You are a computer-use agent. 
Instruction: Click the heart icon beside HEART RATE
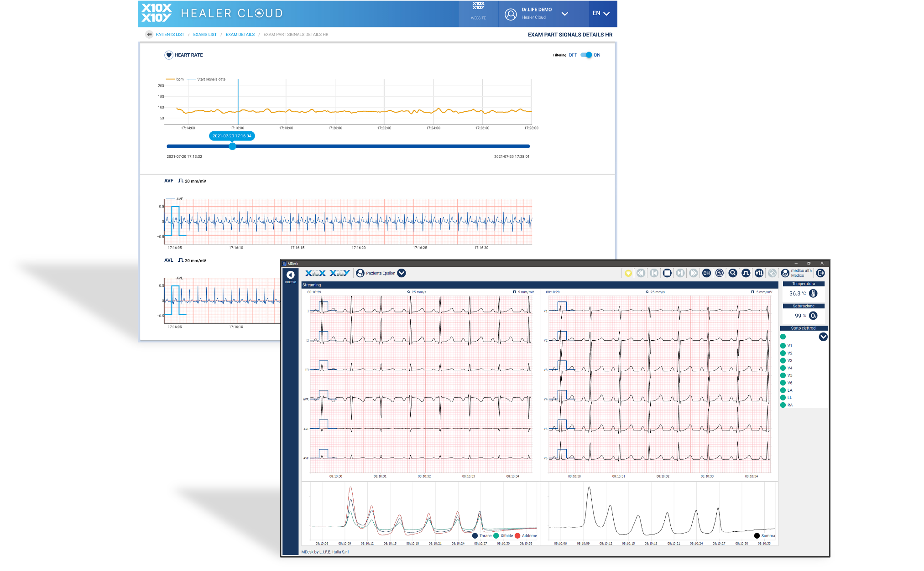pyautogui.click(x=169, y=55)
